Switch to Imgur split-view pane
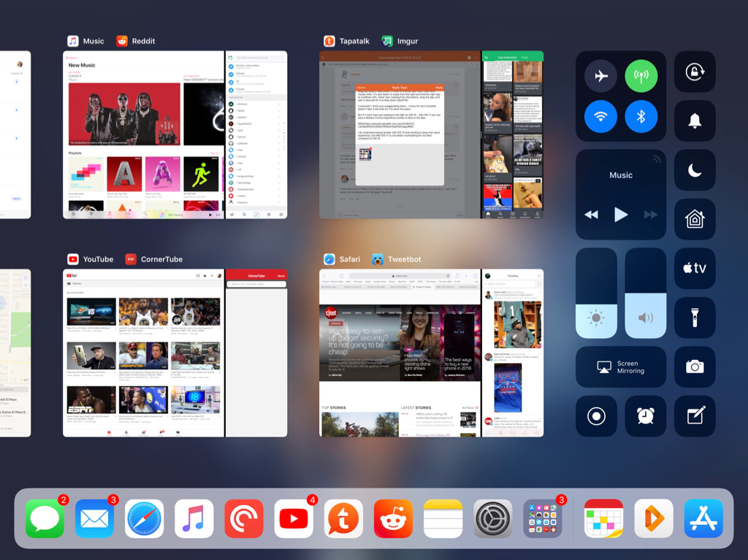Screen dimensions: 748x560 click(x=513, y=134)
